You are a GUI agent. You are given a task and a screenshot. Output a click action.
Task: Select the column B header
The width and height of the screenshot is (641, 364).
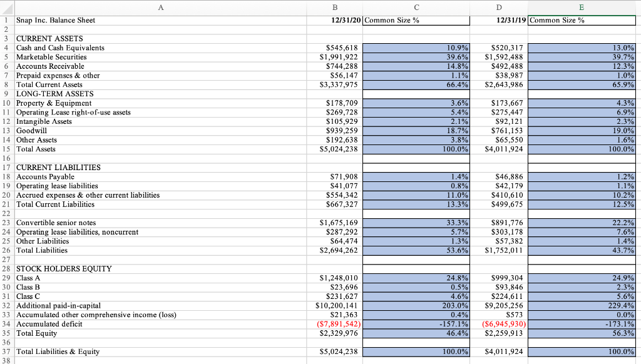(335, 8)
